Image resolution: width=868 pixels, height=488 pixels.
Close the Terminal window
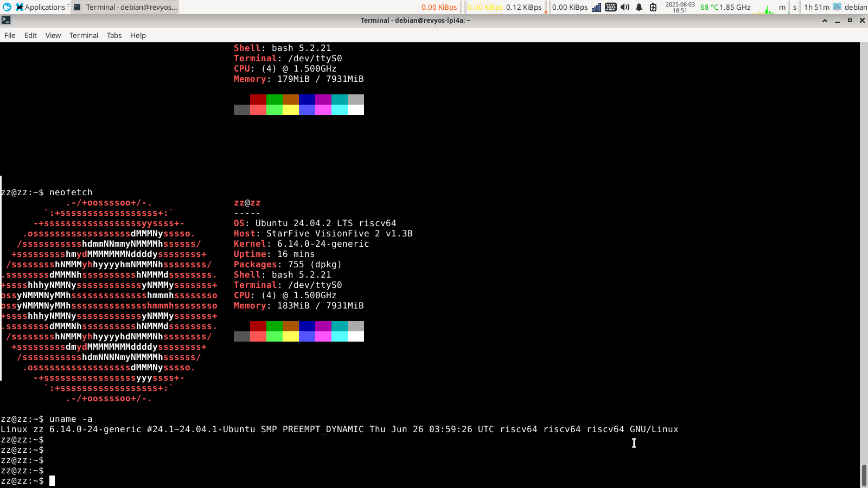tap(862, 20)
